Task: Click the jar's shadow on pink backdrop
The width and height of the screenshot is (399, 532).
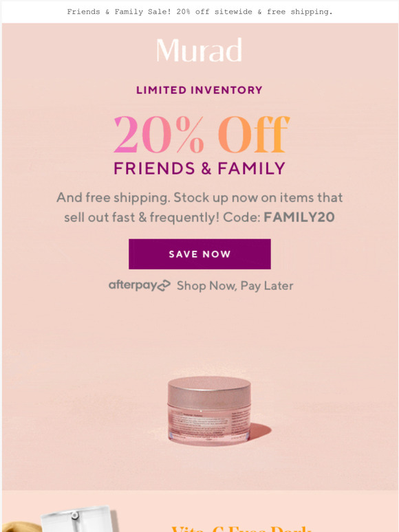Action: pyautogui.click(x=260, y=430)
